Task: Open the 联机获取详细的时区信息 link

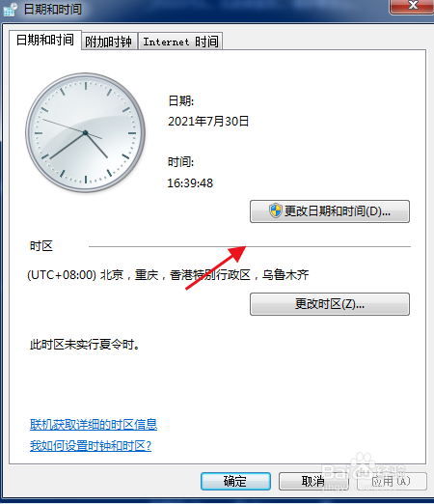Action: [x=94, y=425]
